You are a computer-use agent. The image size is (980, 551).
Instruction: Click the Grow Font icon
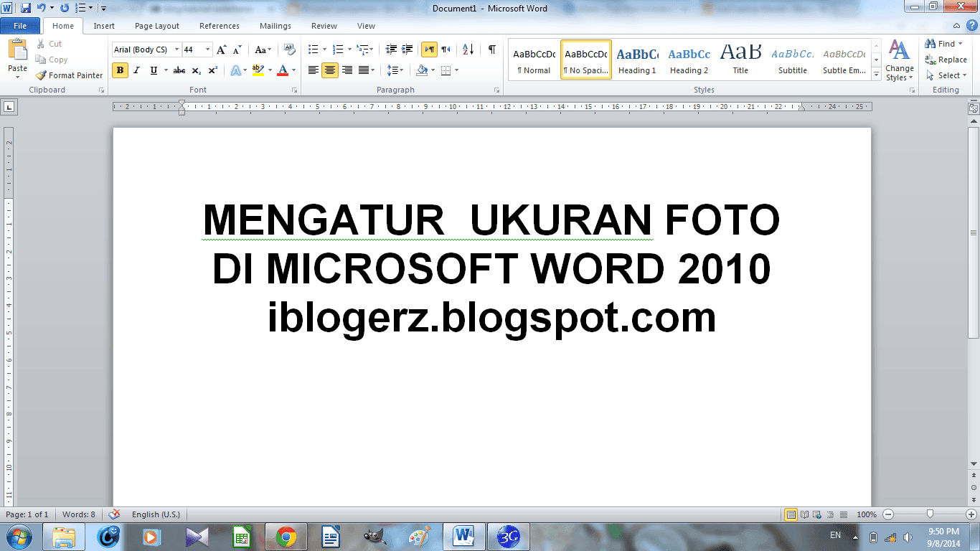point(222,50)
